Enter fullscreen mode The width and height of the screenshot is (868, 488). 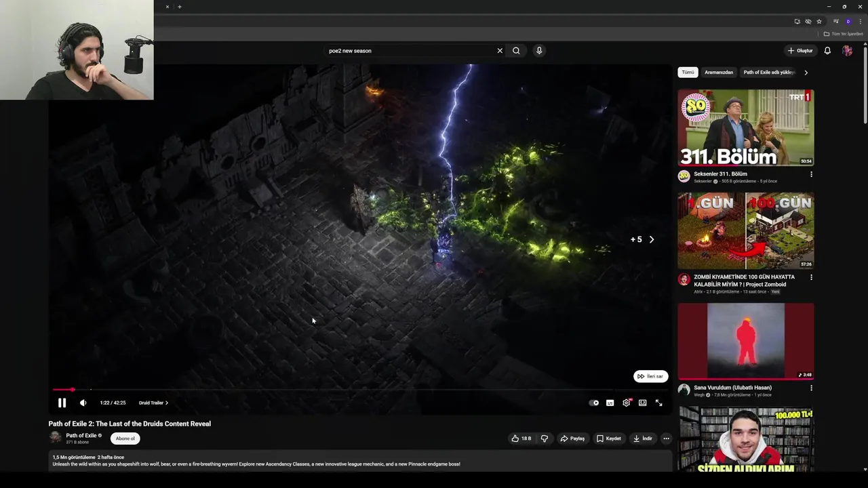click(658, 403)
